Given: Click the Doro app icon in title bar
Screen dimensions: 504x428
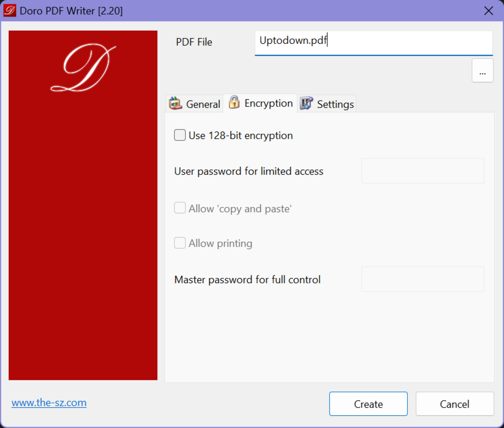Looking at the screenshot, I should pyautogui.click(x=9, y=11).
